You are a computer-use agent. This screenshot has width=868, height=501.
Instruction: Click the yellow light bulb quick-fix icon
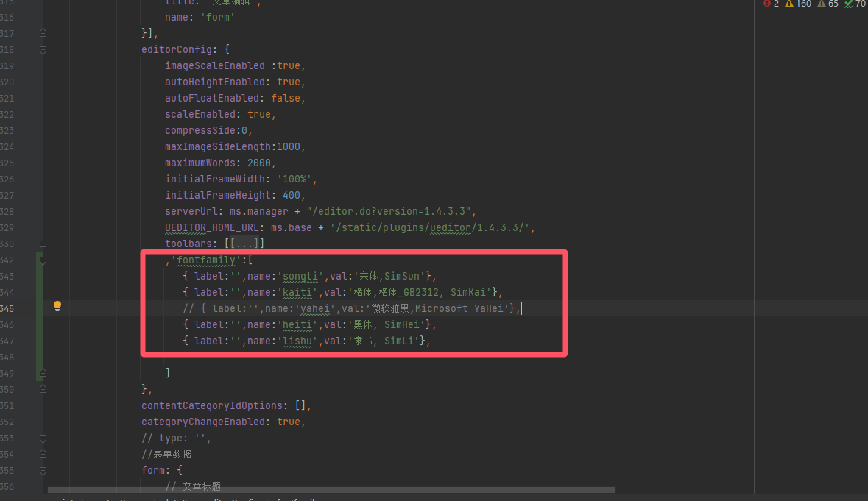click(x=57, y=306)
